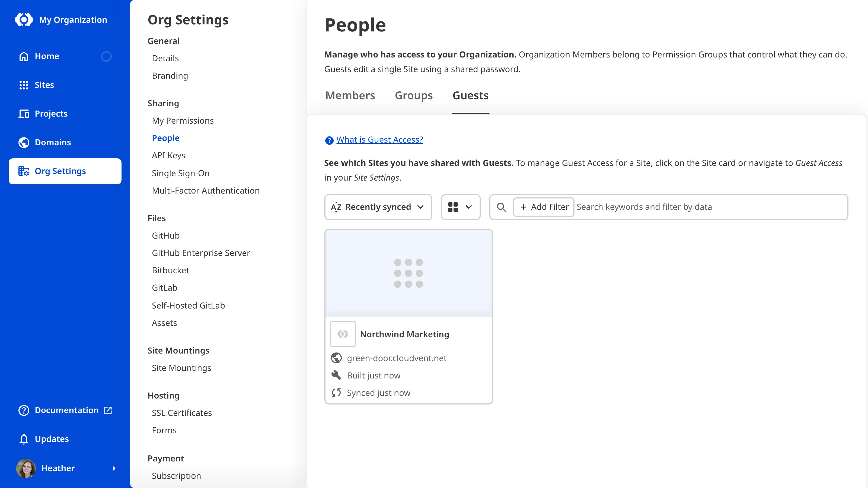The width and height of the screenshot is (868, 488).
Task: Click the Domains globe icon
Action: 24,142
